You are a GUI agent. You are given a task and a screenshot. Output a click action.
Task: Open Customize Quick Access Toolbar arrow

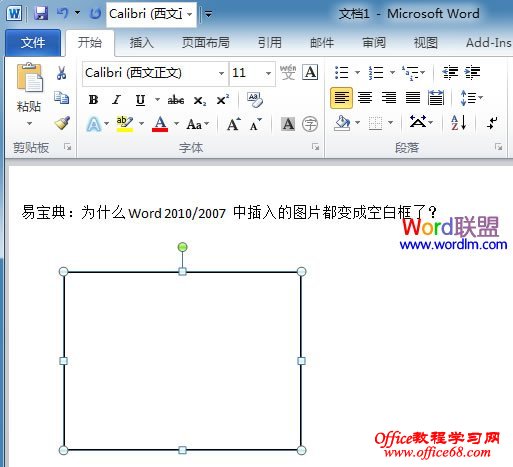[208, 14]
